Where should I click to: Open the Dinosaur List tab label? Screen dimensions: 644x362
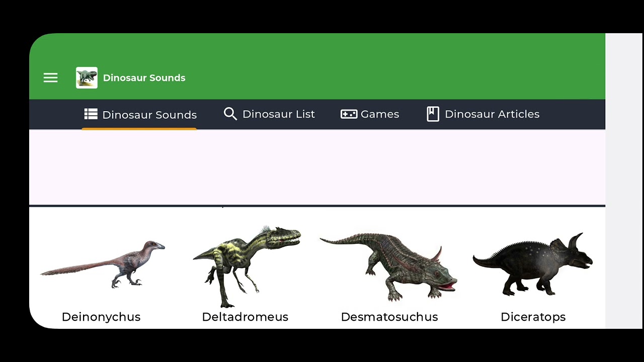(x=279, y=114)
